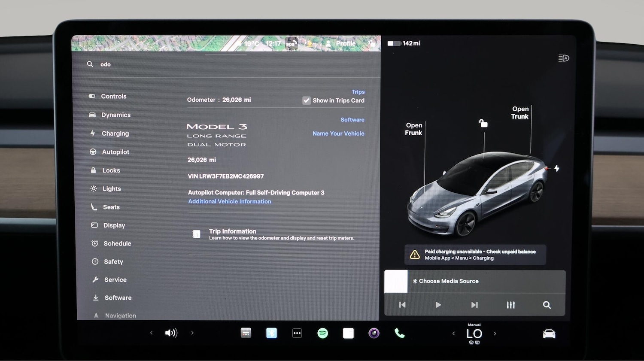
Task: Tap the download arrow icon in status bar
Action: tap(309, 43)
